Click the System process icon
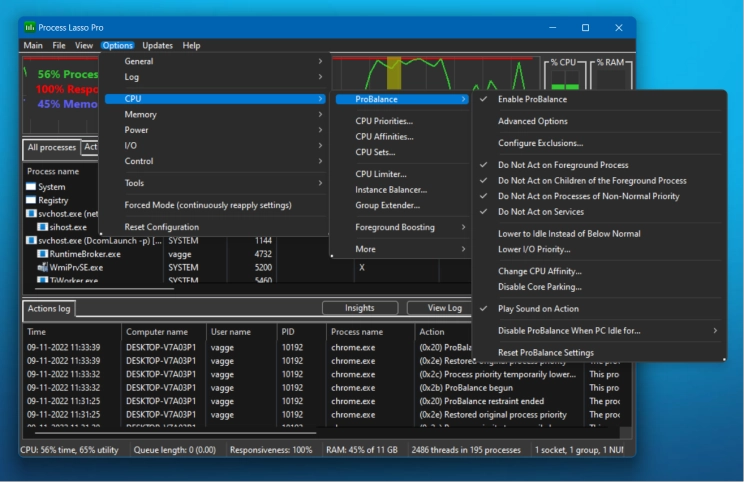 point(31,186)
